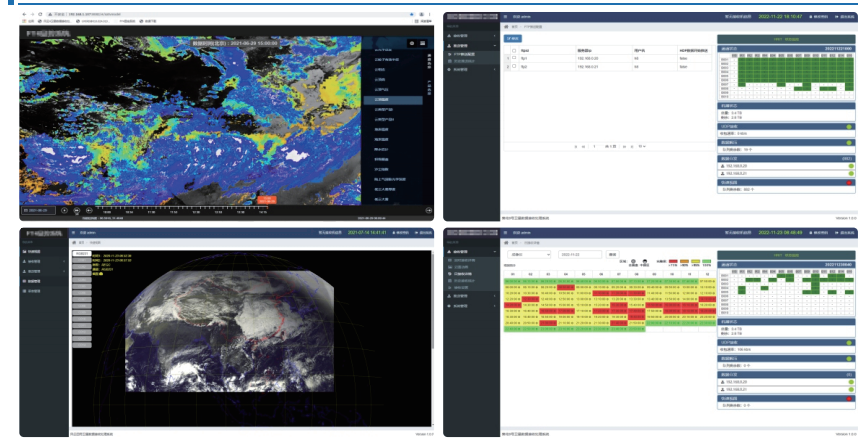This screenshot has height=444, width=864.
Task: Collapse first sidebar menu in heatmap window
Action: (472, 252)
